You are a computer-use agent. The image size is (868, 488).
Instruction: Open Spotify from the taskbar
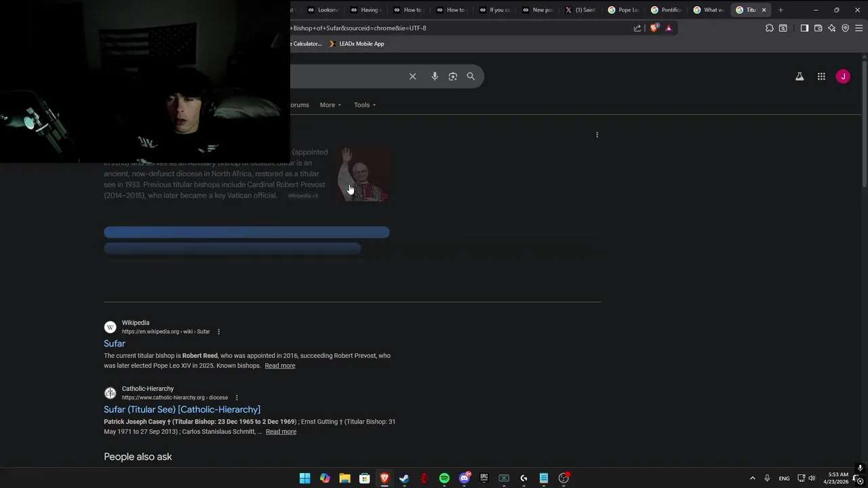pos(444,479)
